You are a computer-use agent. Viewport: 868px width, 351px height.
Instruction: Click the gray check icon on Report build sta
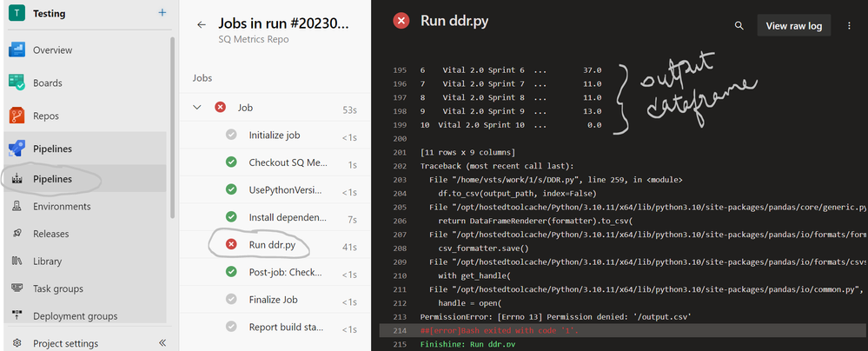(231, 326)
